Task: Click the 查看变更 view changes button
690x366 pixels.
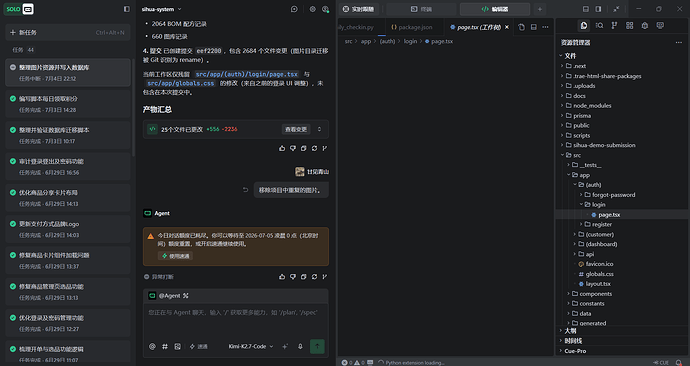Action: pyautogui.click(x=296, y=129)
